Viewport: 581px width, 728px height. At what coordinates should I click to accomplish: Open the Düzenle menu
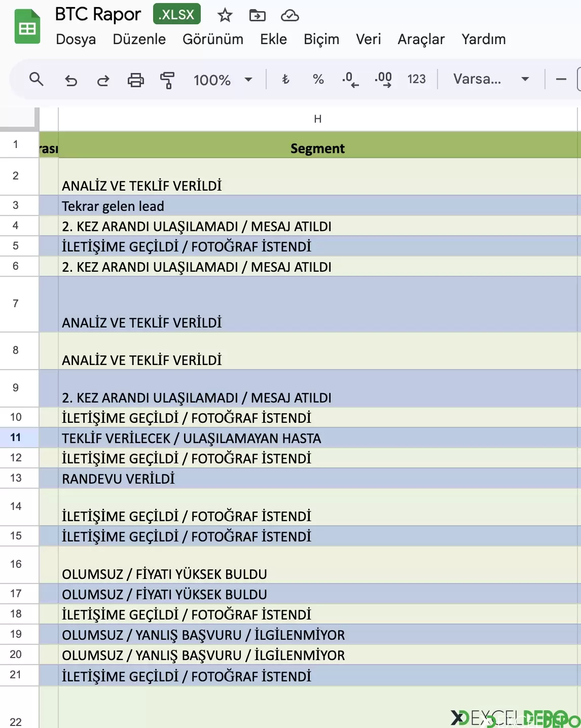(139, 39)
